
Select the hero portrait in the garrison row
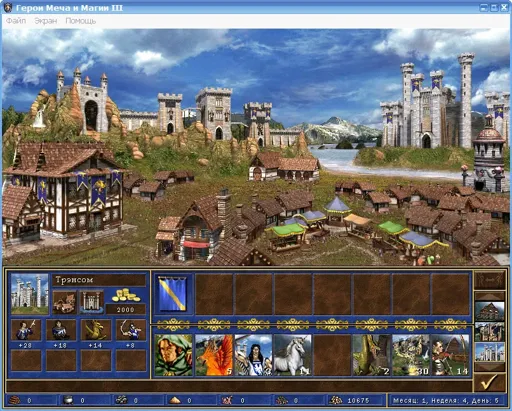174,355
